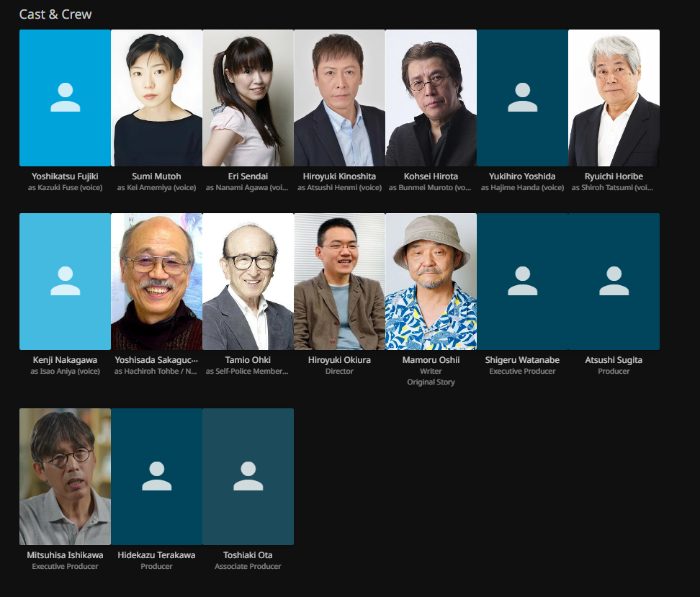Image resolution: width=700 pixels, height=597 pixels.
Task: Click the photo above Eri Sendai's name
Action: (x=248, y=98)
